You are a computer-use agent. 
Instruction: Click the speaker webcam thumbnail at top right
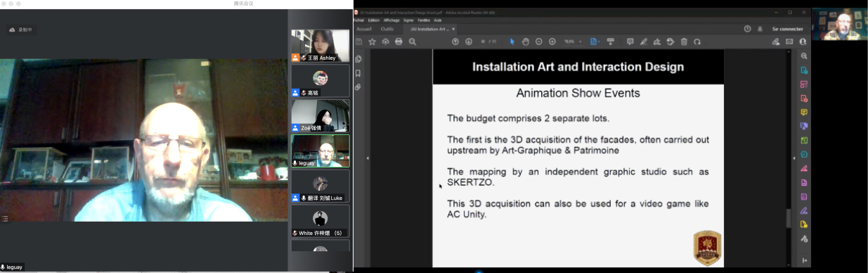839,25
